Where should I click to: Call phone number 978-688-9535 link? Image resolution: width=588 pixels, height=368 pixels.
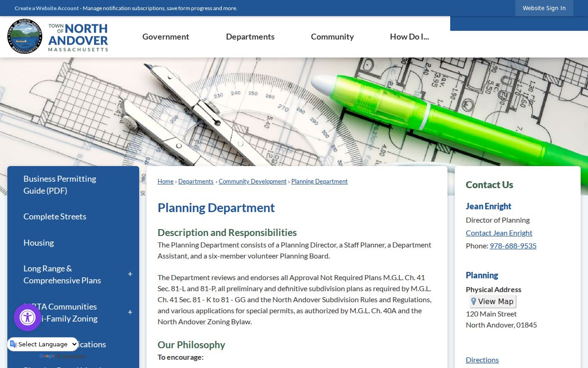tap(513, 246)
